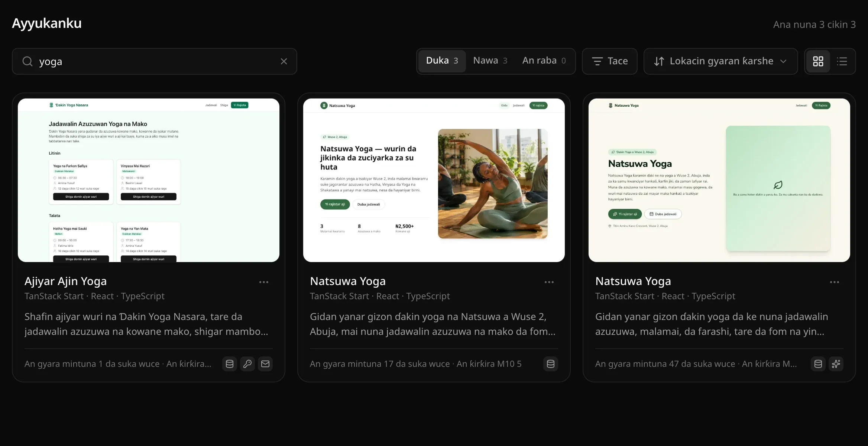Open the Ajiyar Ajin Yoga title
Image resolution: width=868 pixels, height=446 pixels.
point(65,281)
